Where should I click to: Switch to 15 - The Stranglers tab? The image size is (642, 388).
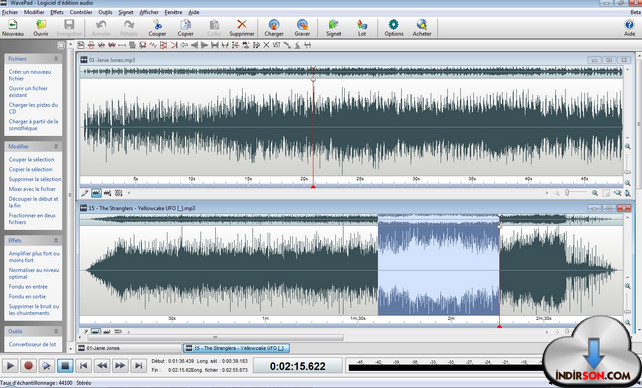point(236,348)
